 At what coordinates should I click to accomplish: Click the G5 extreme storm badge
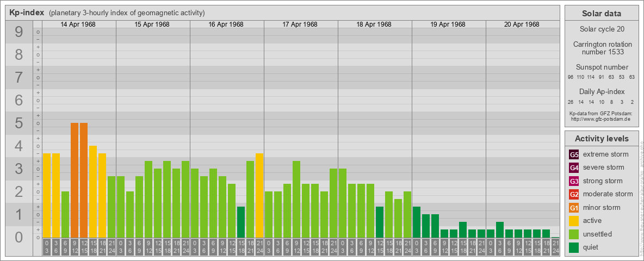[x=574, y=154]
